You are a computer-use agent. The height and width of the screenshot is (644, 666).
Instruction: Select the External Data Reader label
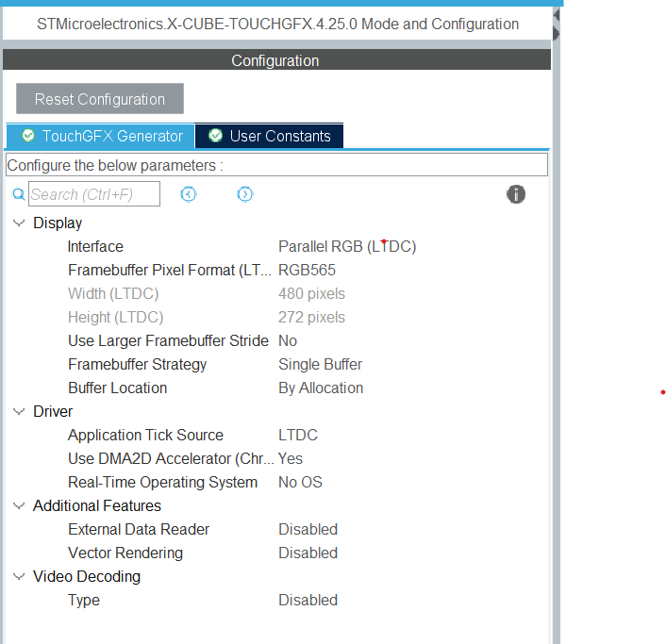click(x=139, y=529)
